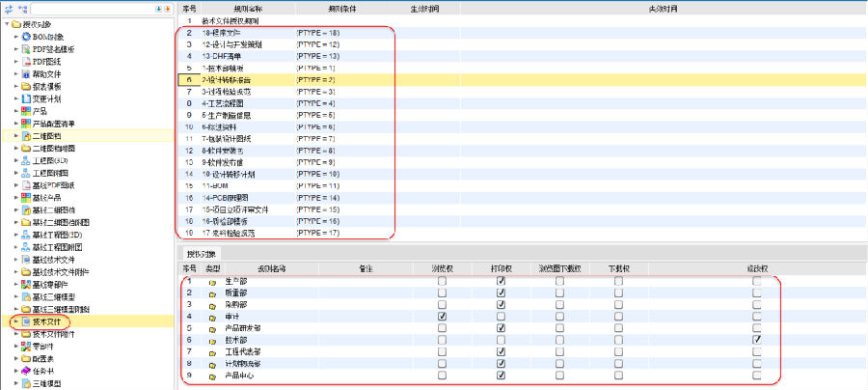Uncheck 打印权 checkbox for 产品中心
The width and height of the screenshot is (868, 390).
click(501, 376)
